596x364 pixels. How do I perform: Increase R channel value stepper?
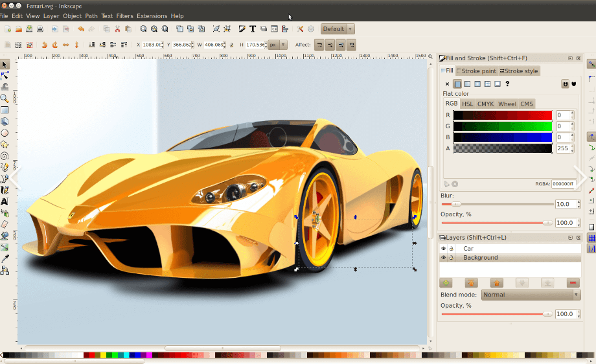572,113
